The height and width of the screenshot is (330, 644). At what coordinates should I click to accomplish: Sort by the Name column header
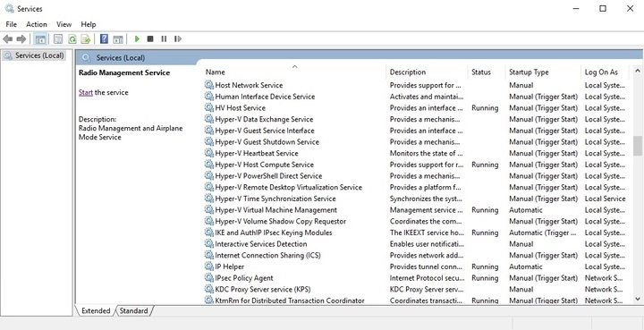pos(294,72)
